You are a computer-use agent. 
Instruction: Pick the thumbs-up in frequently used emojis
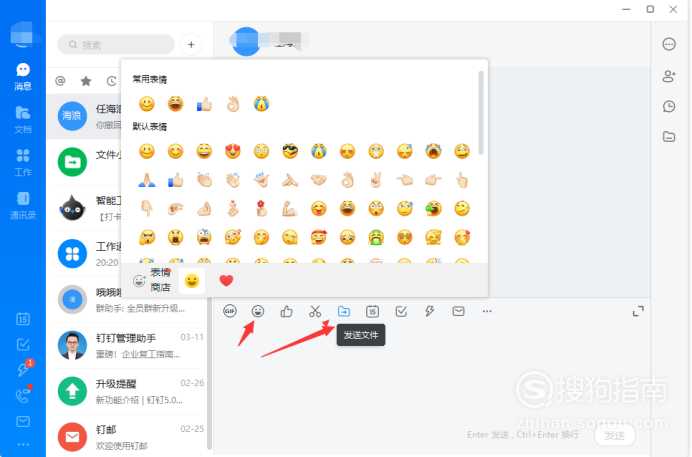click(204, 104)
